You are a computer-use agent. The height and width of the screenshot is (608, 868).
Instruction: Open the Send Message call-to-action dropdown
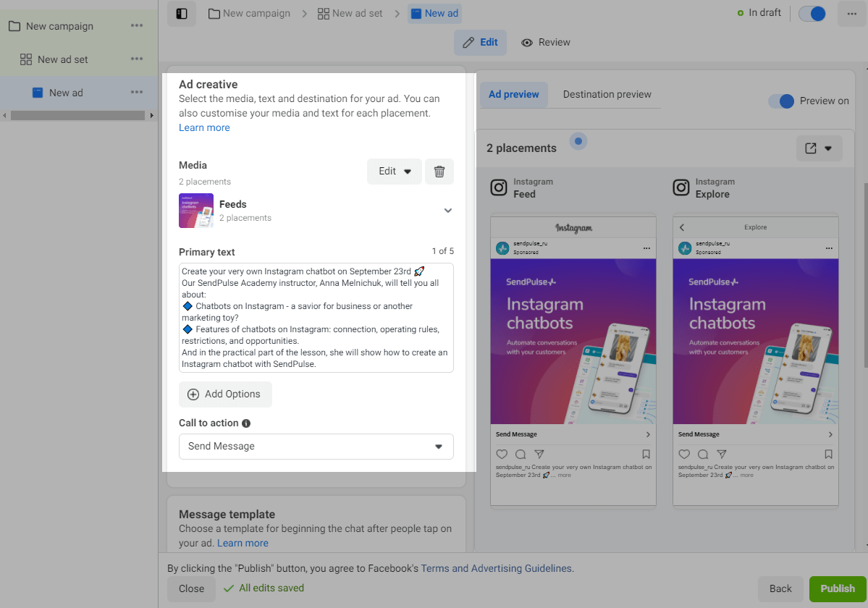point(316,447)
